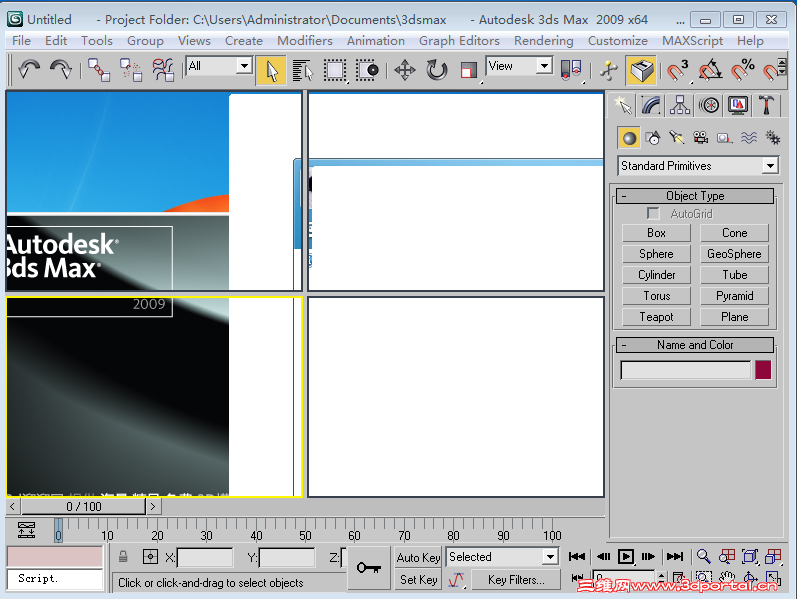
Task: Toggle Set Key mode
Action: (418, 580)
